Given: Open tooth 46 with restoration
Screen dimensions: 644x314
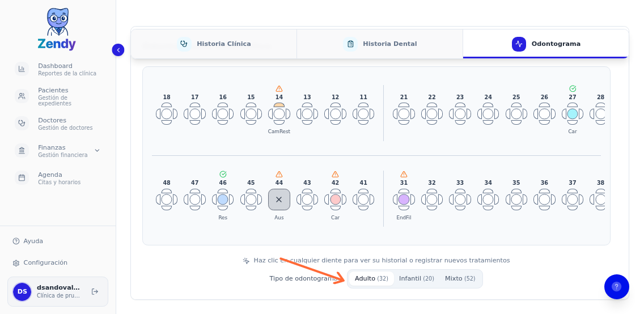Looking at the screenshot, I should click(x=223, y=200).
